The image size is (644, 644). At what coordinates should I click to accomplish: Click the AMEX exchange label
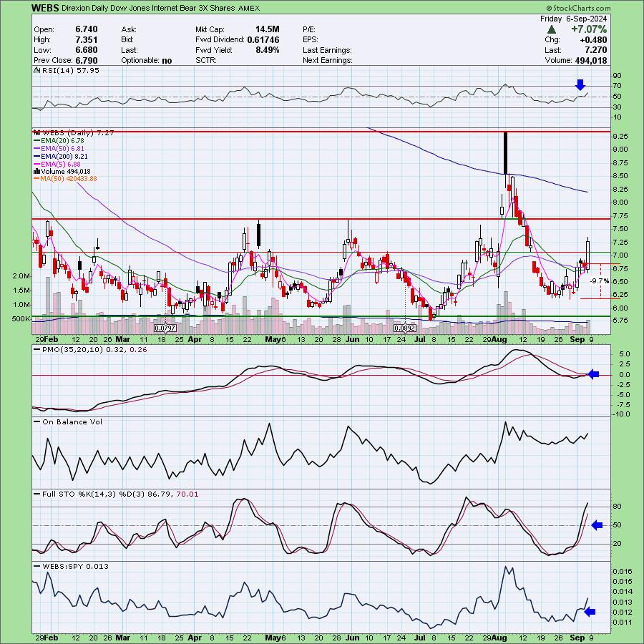(x=248, y=8)
